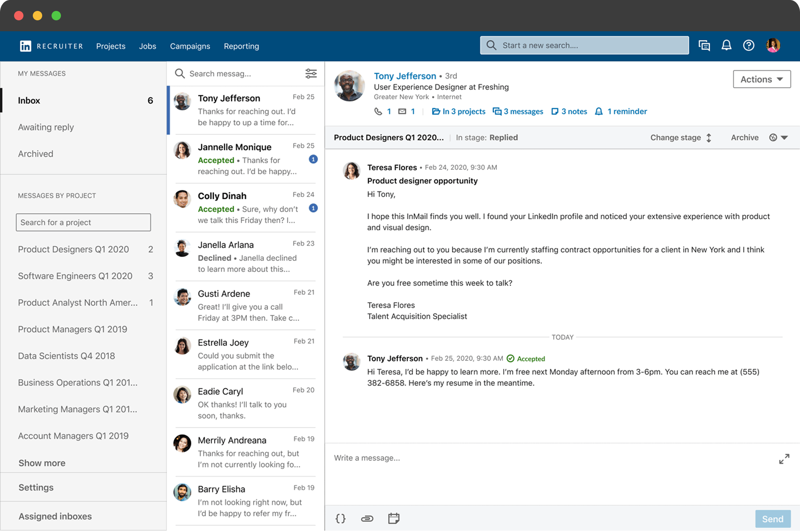
Task: Open Assigned inboxes
Action: coord(55,516)
